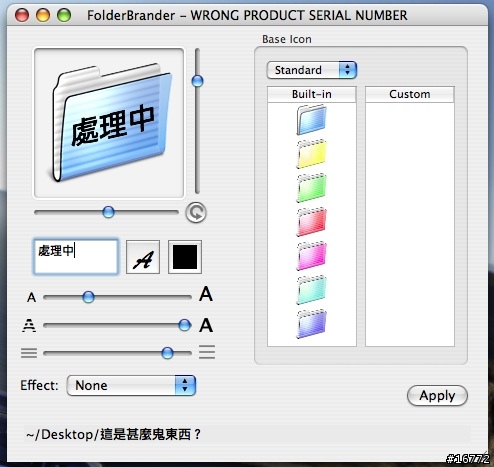Click the wide line spacing icon

207,352
